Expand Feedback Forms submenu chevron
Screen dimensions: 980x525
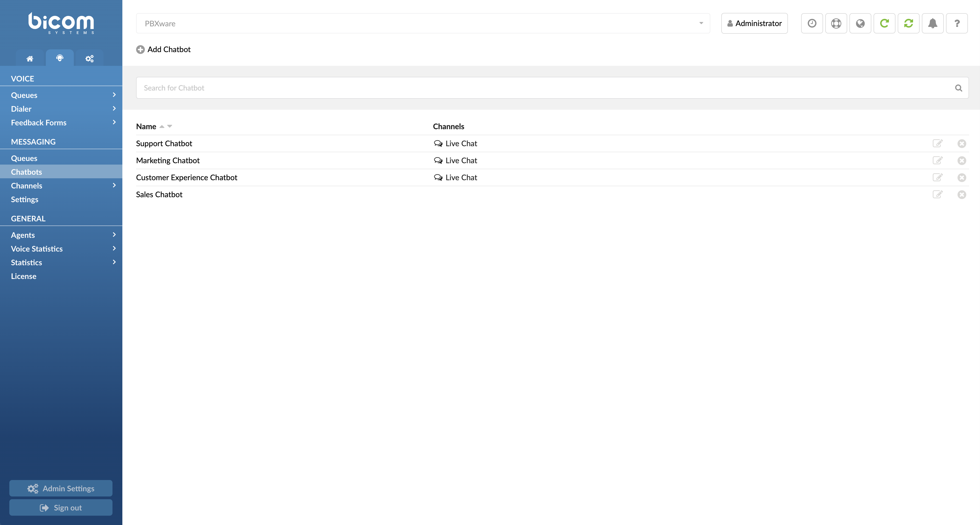tap(114, 122)
